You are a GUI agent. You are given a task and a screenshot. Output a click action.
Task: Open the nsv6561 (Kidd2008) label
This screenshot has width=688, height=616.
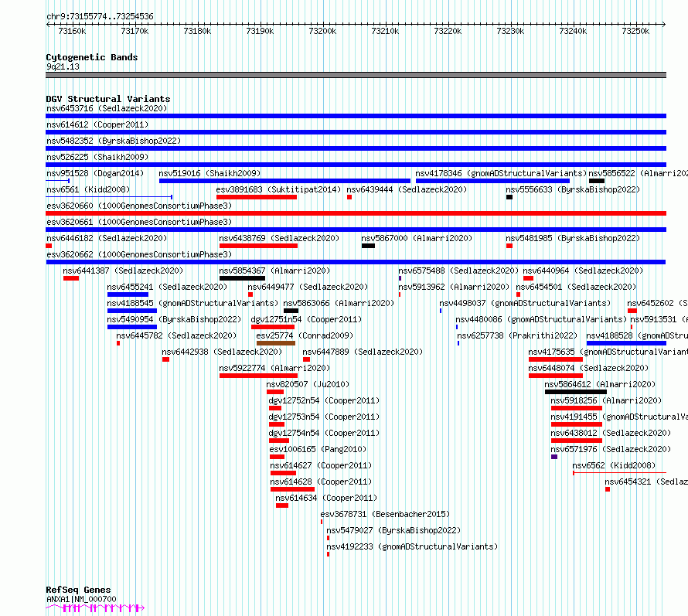tap(88, 189)
